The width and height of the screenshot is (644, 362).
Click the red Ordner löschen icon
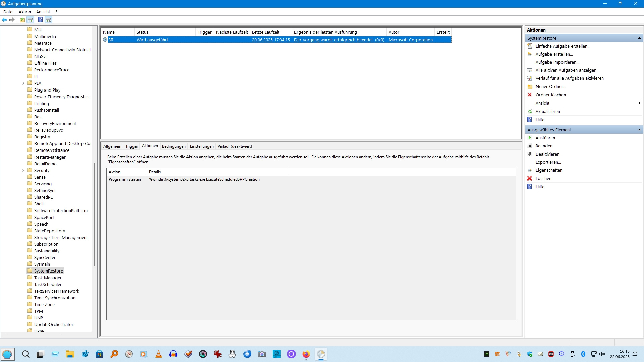tap(530, 95)
